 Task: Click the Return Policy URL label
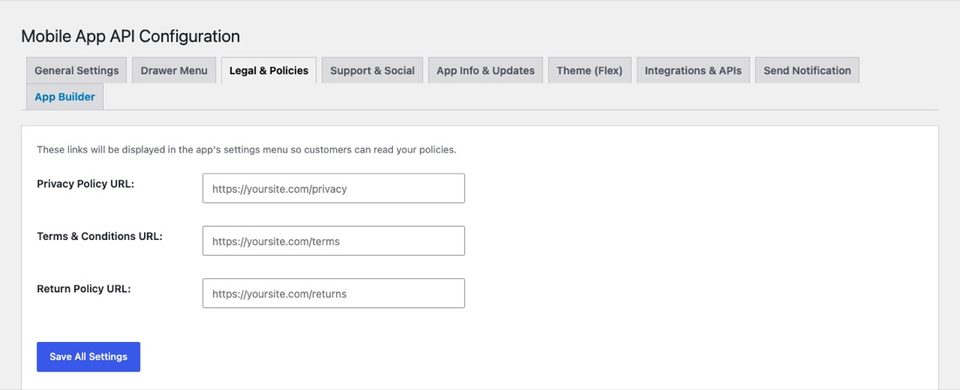click(x=84, y=289)
